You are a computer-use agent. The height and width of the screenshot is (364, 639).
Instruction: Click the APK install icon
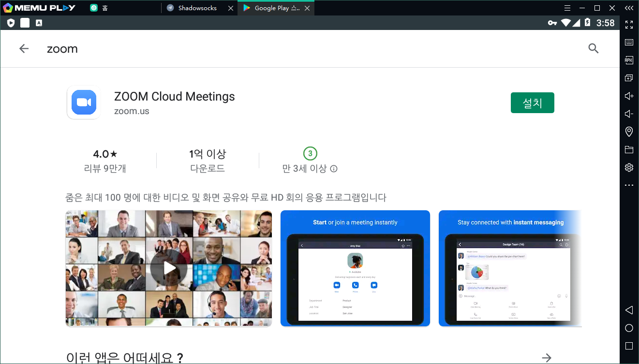(x=629, y=60)
